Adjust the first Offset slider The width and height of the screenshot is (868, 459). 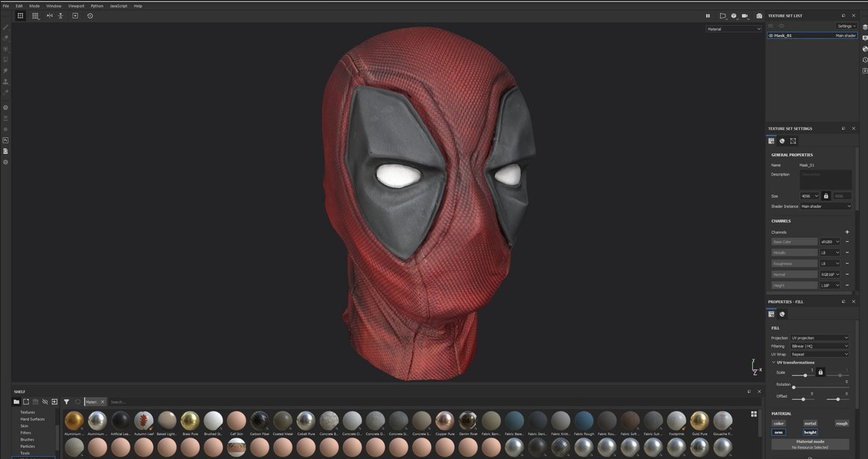[x=803, y=399]
